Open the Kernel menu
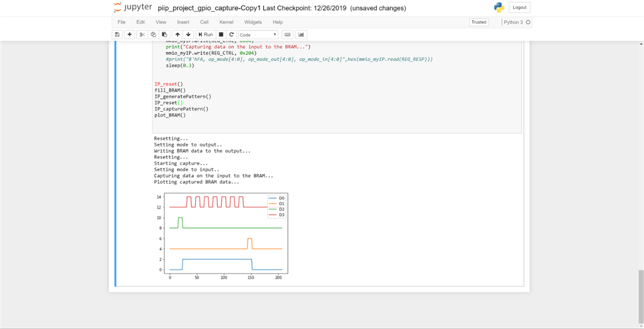This screenshot has height=329, width=644. coord(226,22)
